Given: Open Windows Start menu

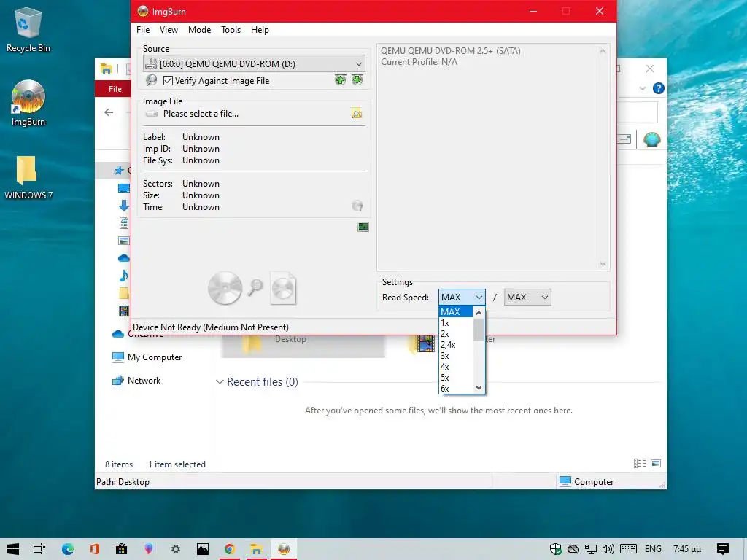Looking at the screenshot, I should pyautogui.click(x=13, y=549).
